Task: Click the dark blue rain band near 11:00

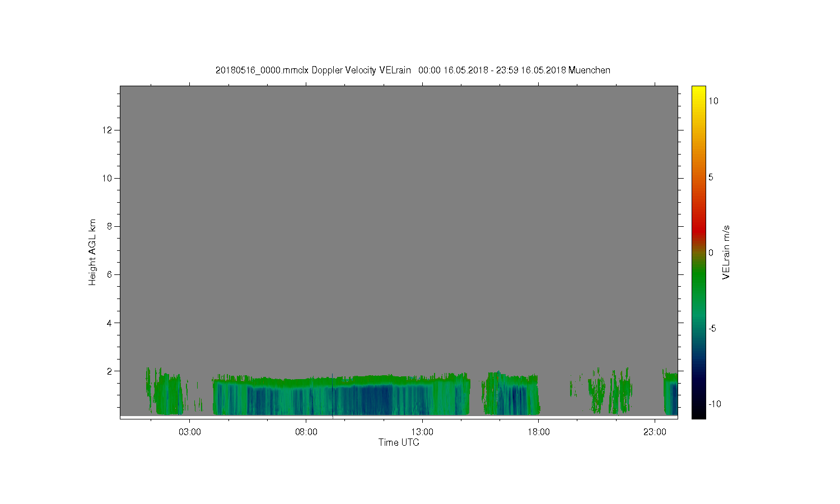Action: pos(375,399)
